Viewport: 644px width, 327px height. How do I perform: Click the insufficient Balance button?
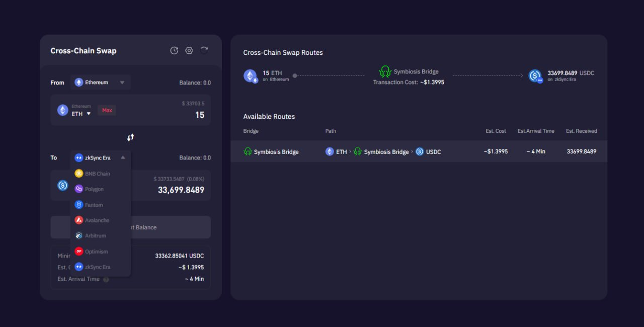[130, 227]
